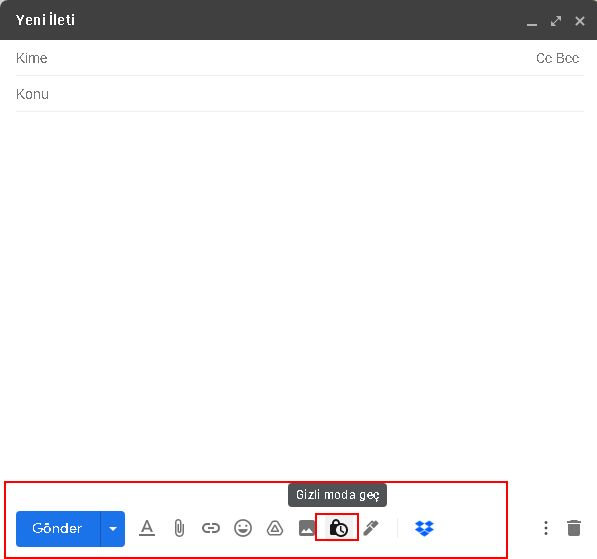Close the Yeni İleti compose window

pyautogui.click(x=580, y=21)
